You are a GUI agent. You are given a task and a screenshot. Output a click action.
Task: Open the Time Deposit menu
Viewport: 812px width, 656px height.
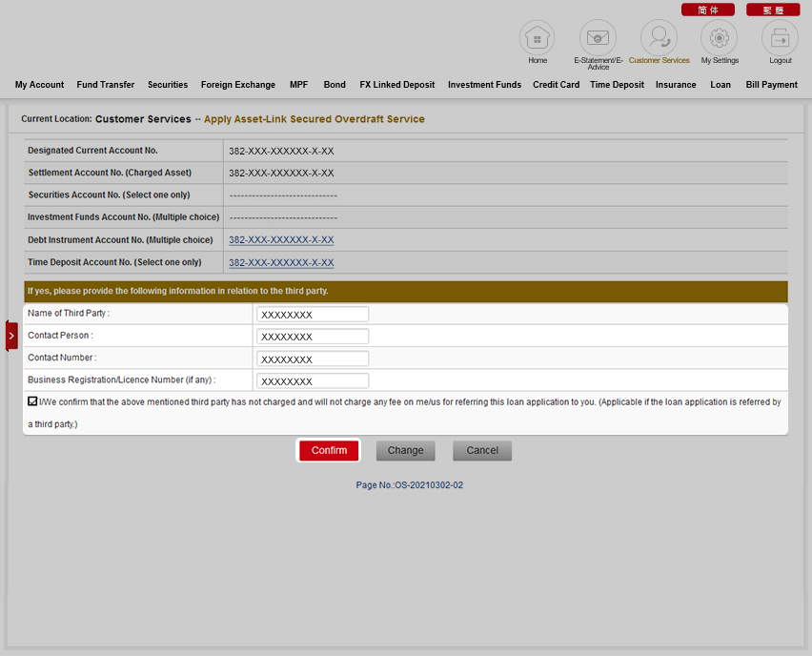(x=617, y=85)
